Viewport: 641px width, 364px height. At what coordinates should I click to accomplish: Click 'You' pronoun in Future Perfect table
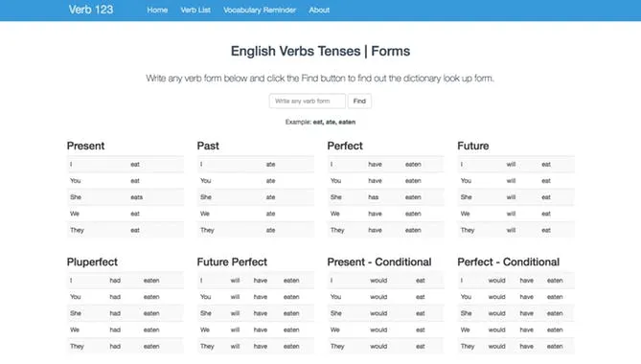(206, 297)
